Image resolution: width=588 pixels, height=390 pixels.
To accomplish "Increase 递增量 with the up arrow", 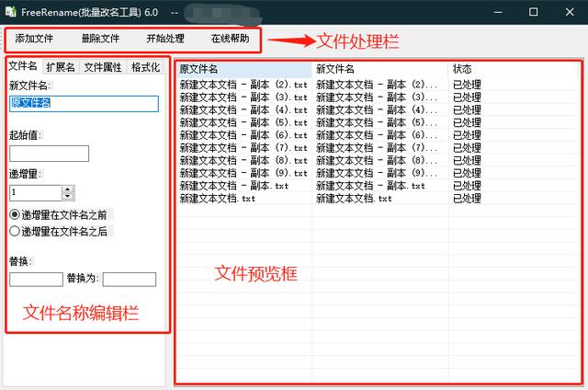I will (67, 189).
